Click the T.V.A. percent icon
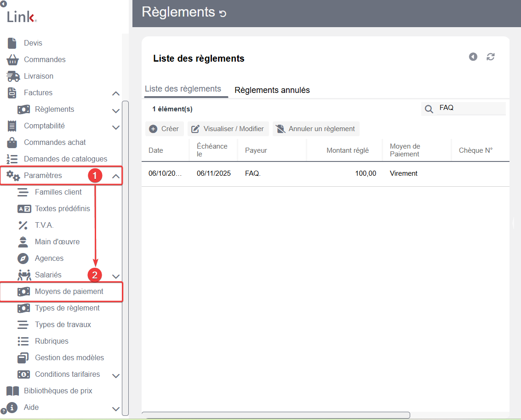The width and height of the screenshot is (521, 420). click(x=23, y=225)
